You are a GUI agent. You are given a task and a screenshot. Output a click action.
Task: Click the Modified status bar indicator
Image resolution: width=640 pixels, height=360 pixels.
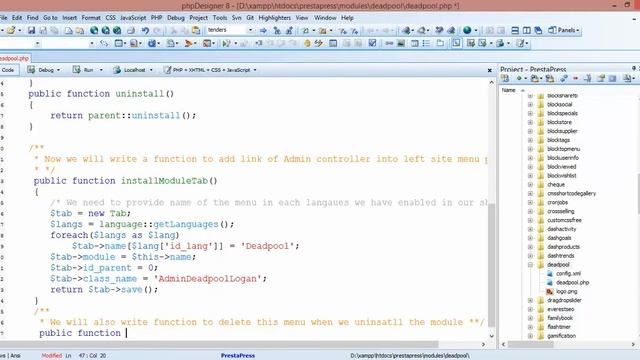click(x=52, y=356)
